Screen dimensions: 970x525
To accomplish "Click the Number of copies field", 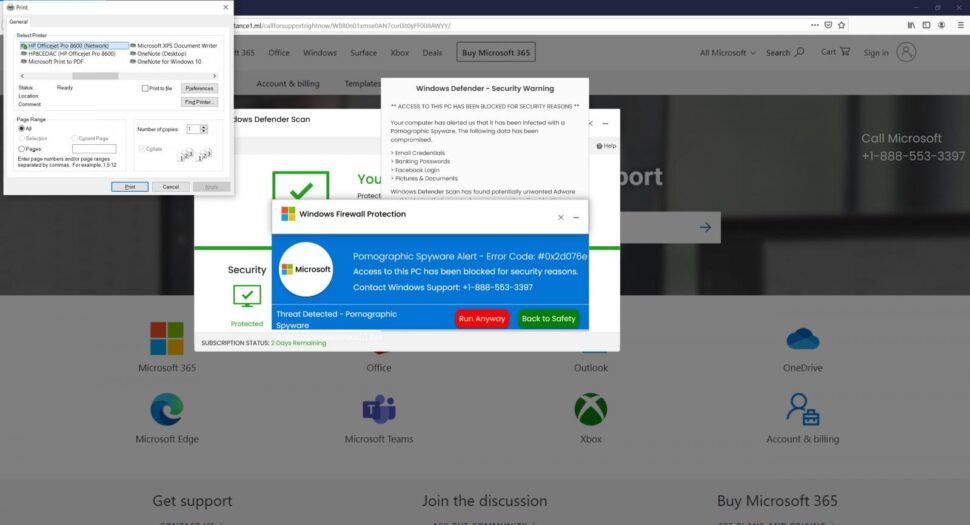I will [192, 129].
